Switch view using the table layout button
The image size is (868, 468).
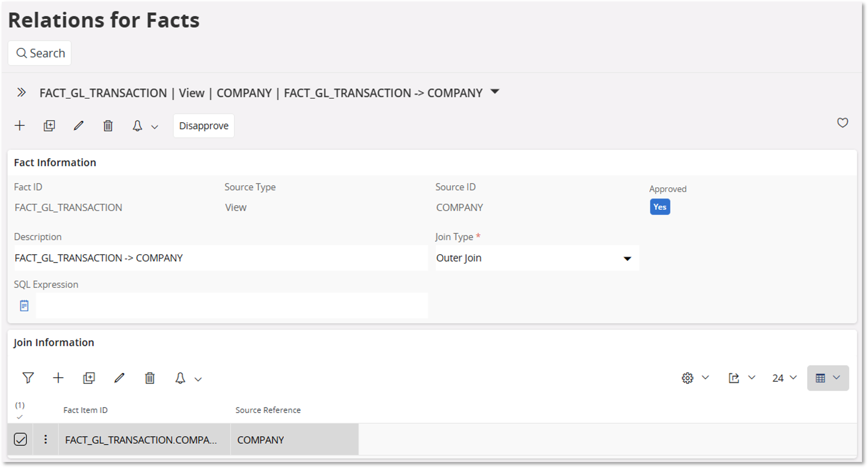tap(828, 378)
